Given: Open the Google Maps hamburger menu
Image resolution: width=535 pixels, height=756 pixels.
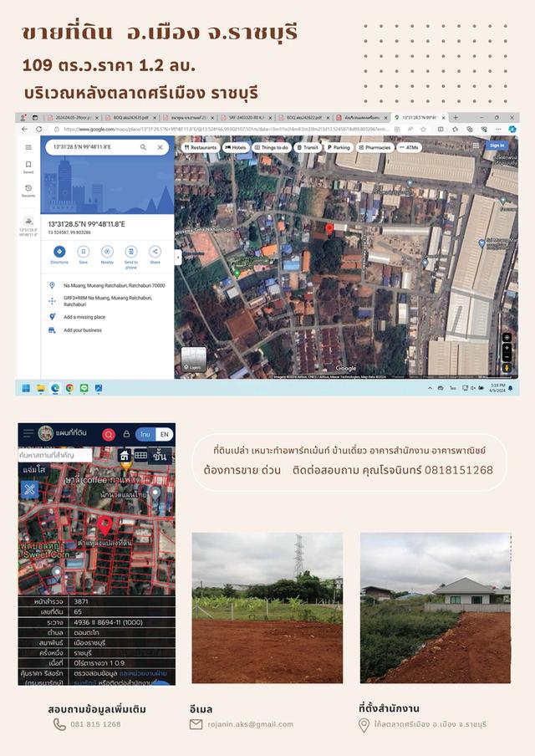Looking at the screenshot, I should [x=28, y=147].
